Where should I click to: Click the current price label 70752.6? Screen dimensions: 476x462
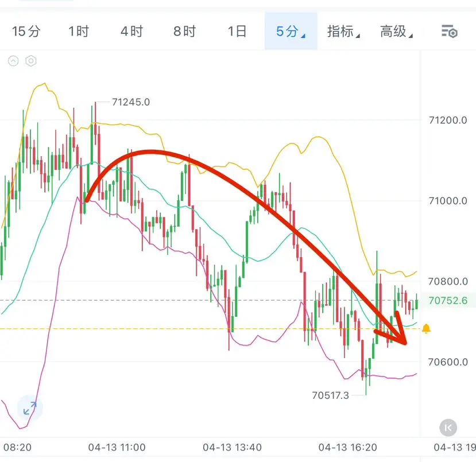coord(448,301)
